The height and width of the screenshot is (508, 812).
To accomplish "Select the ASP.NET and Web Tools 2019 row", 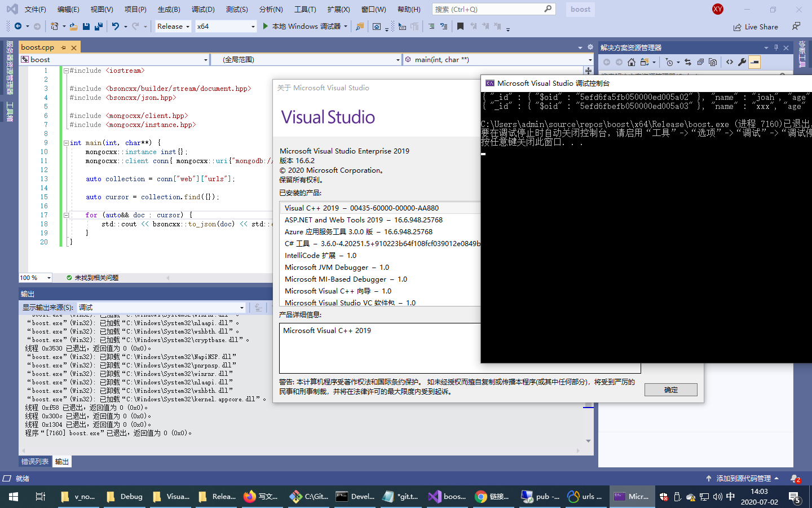I will pos(364,220).
